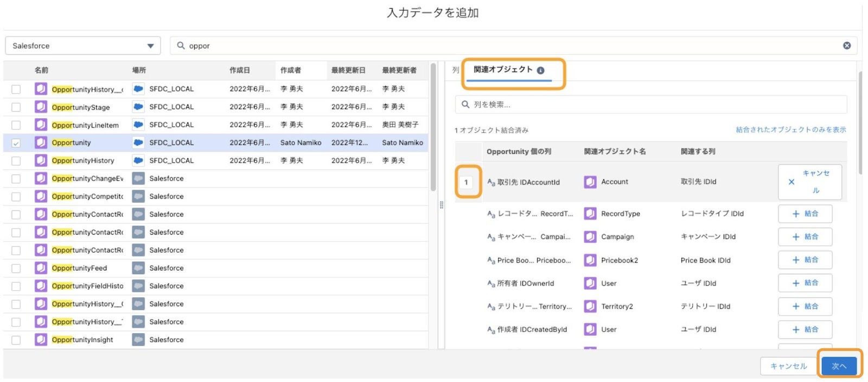Uncheck the selected Opportunity checkbox

pos(16,143)
